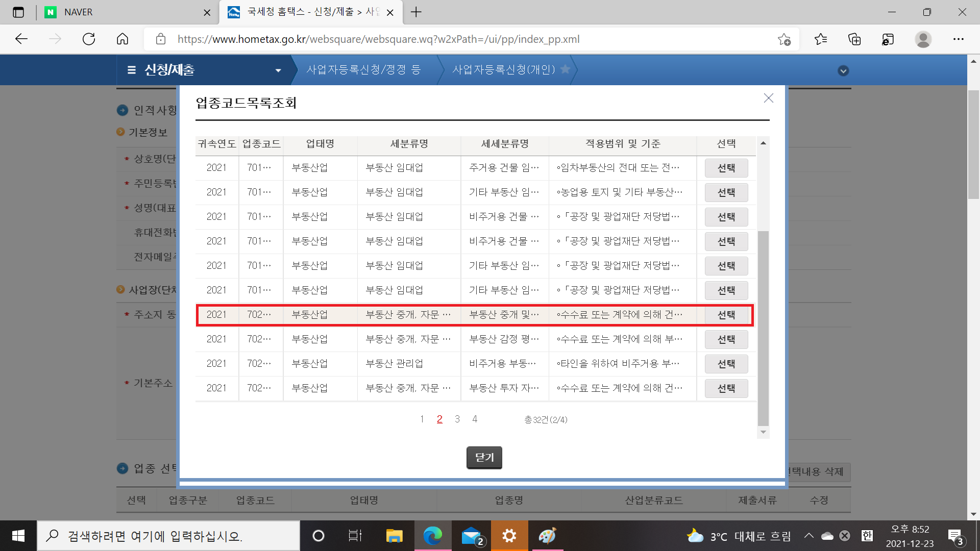The height and width of the screenshot is (551, 980).
Task: Open File Explorer from taskbar
Action: click(394, 536)
